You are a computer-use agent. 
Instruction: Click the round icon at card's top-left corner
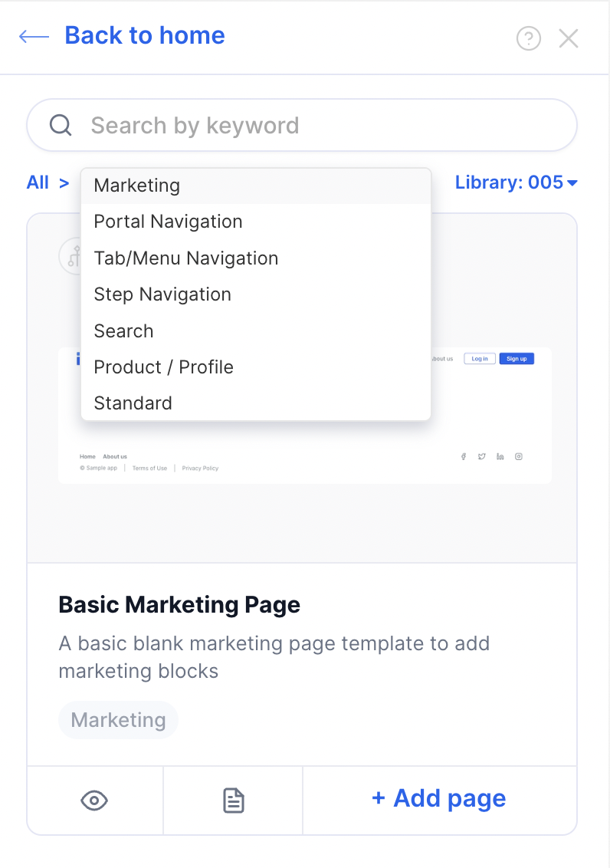click(x=71, y=256)
